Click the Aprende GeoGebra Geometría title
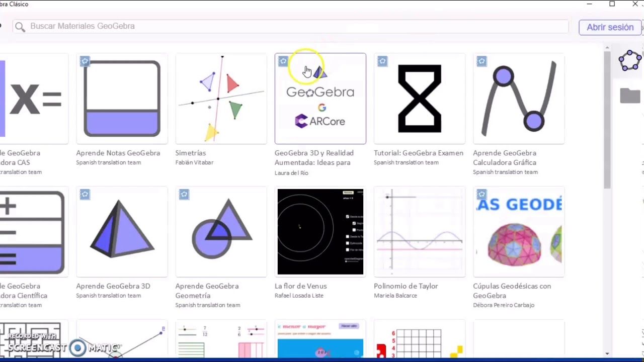The height and width of the screenshot is (362, 644). tap(207, 291)
